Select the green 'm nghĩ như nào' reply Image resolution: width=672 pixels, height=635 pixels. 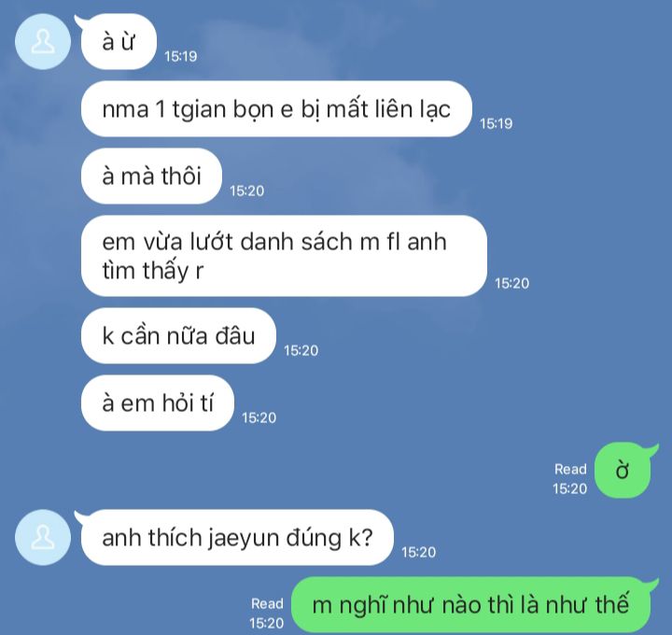tap(470, 605)
